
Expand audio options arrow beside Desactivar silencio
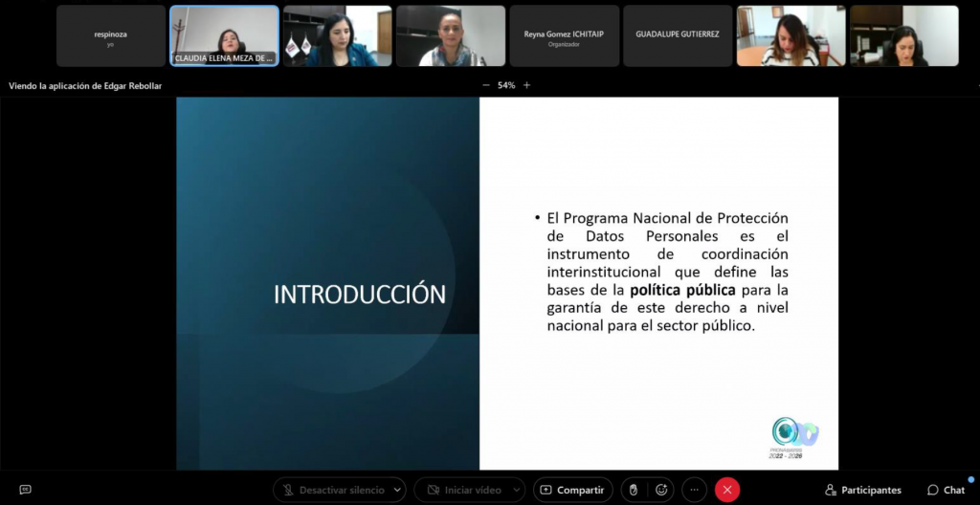(397, 490)
